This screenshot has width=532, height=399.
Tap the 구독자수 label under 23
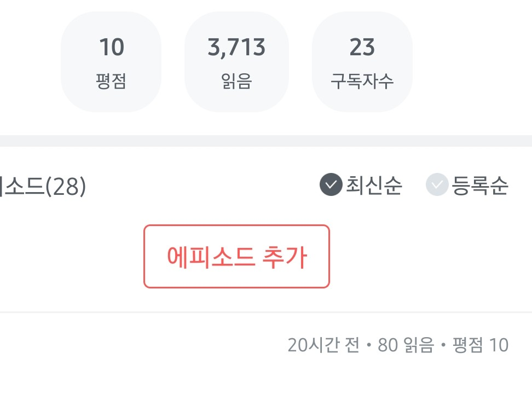point(362,82)
